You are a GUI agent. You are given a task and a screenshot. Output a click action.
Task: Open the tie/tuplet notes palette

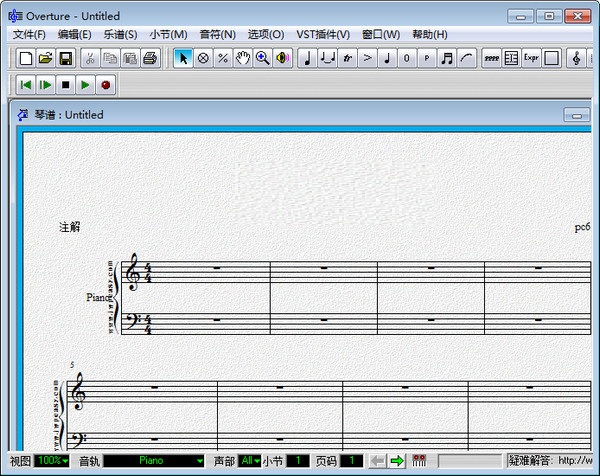pyautogui.click(x=328, y=59)
